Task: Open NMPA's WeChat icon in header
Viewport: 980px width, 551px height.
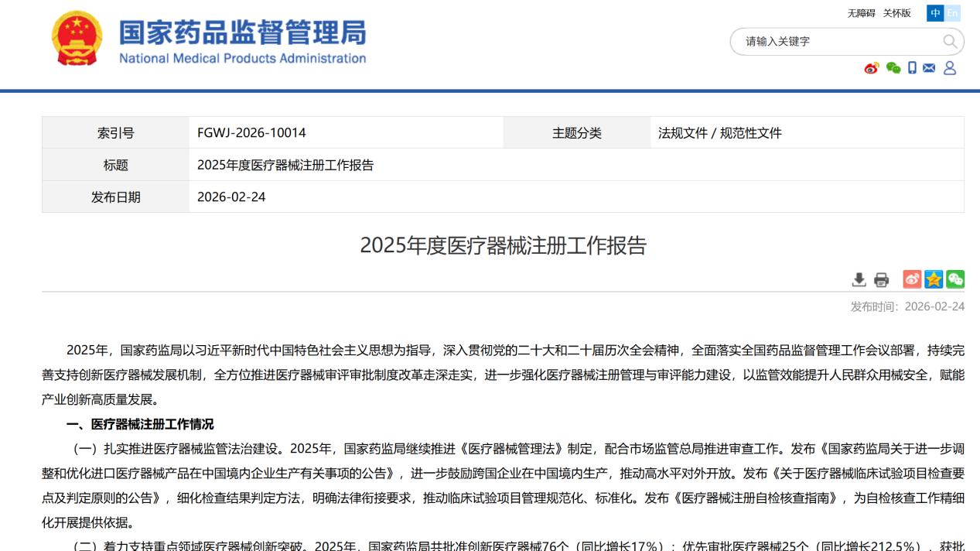Action: coord(893,67)
